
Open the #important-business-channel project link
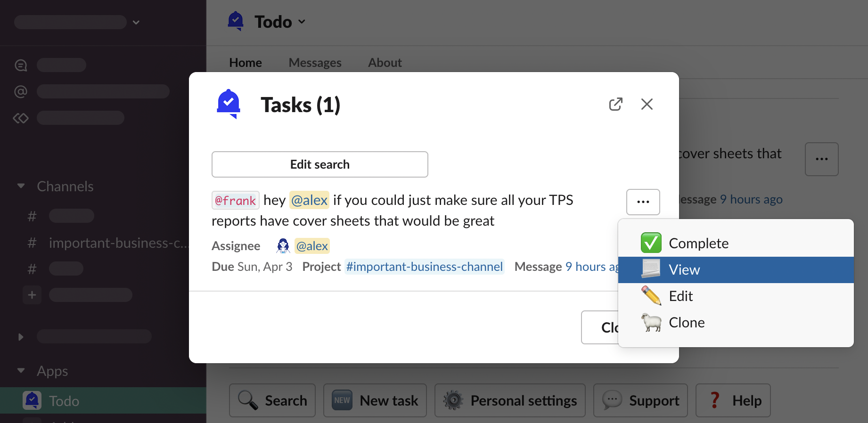[424, 267]
